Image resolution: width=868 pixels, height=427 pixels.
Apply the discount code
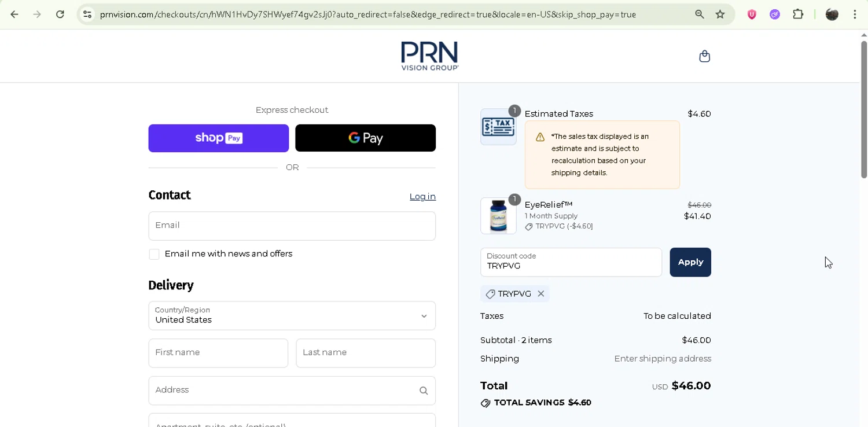[690, 262]
